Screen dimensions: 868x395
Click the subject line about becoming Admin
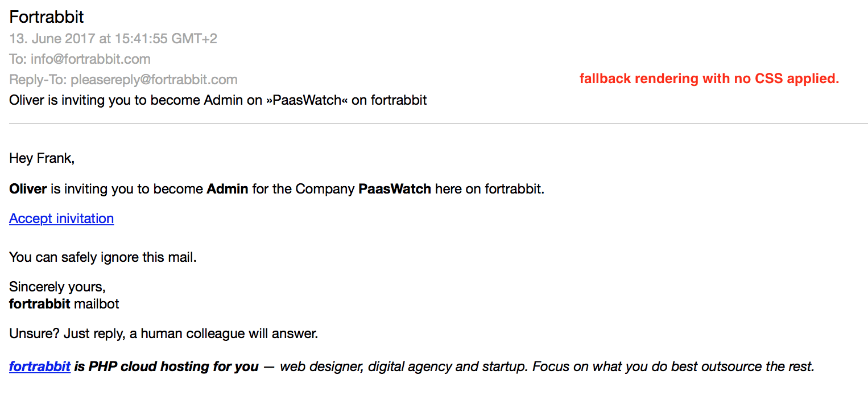[x=218, y=100]
